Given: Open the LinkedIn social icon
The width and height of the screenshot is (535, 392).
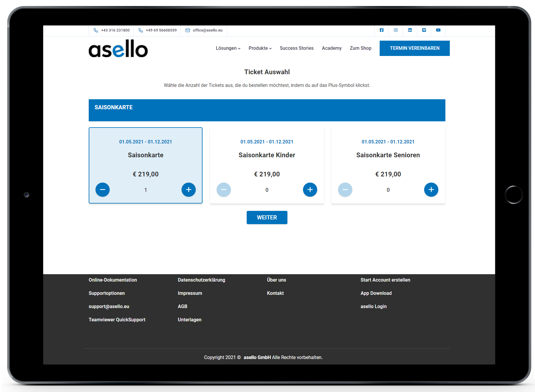Looking at the screenshot, I should [410, 30].
